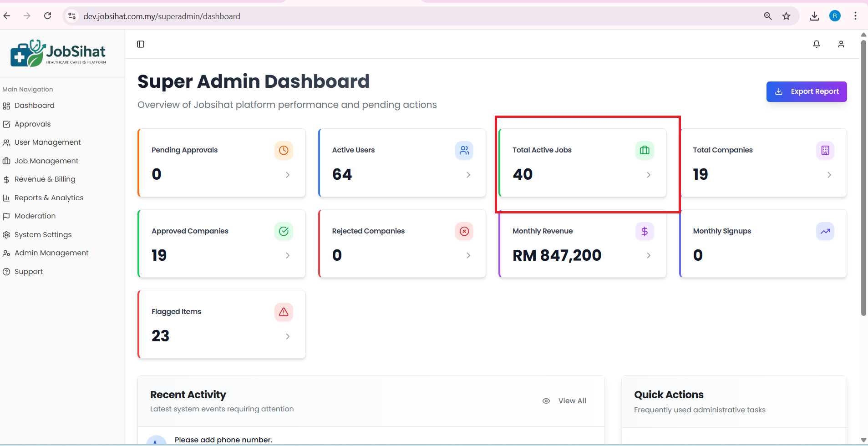This screenshot has height=446, width=868.
Task: Click the dollar icon on Monthly Revenue
Action: coord(645,231)
